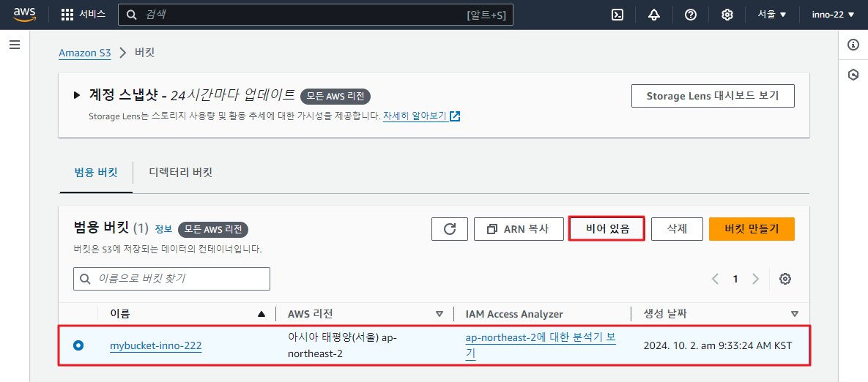Viewport: 868px width, 382px height.
Task: Click the 비어 있음 button
Action: click(607, 229)
